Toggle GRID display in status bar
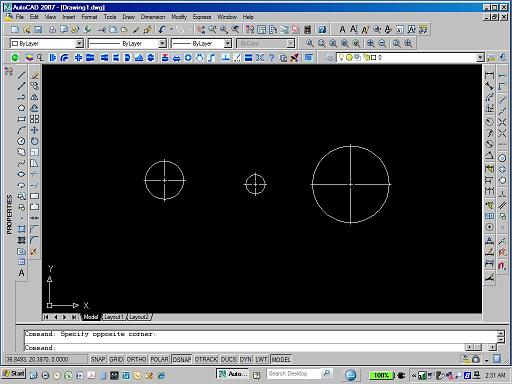 (x=116, y=359)
